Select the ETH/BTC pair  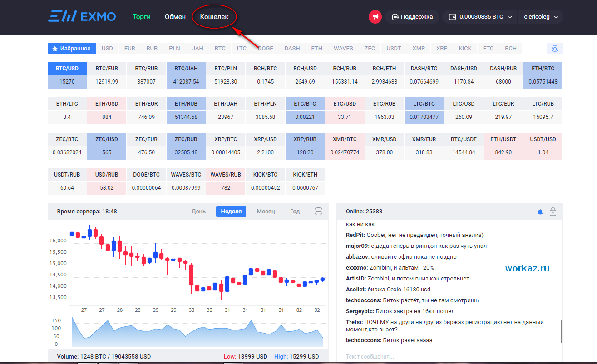[x=543, y=75]
